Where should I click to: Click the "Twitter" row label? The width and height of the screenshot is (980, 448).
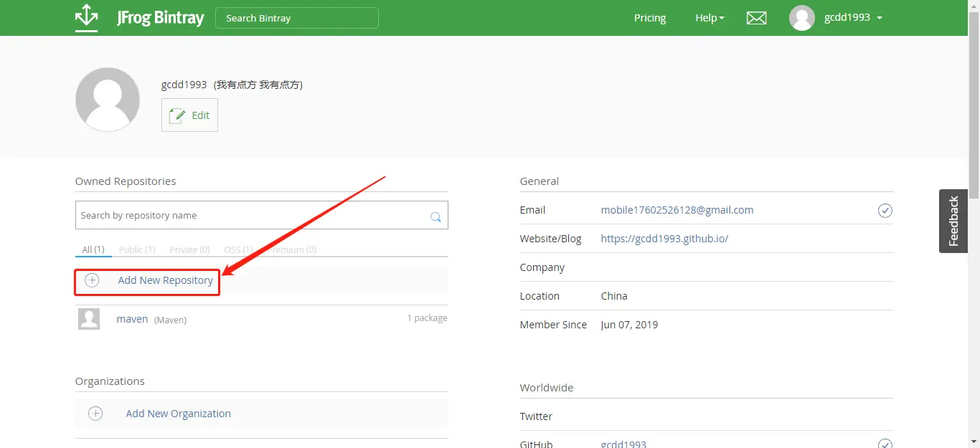(536, 416)
